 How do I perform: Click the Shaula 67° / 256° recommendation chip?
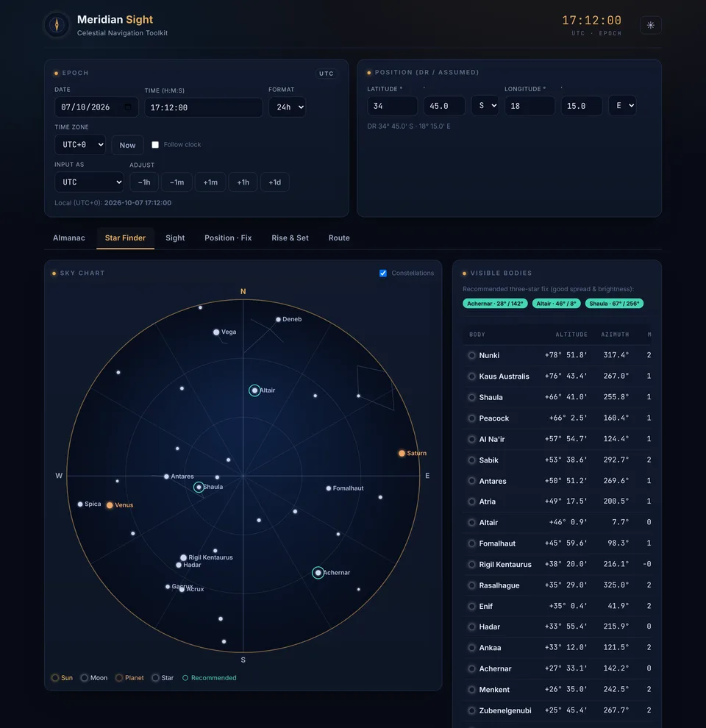[614, 304]
